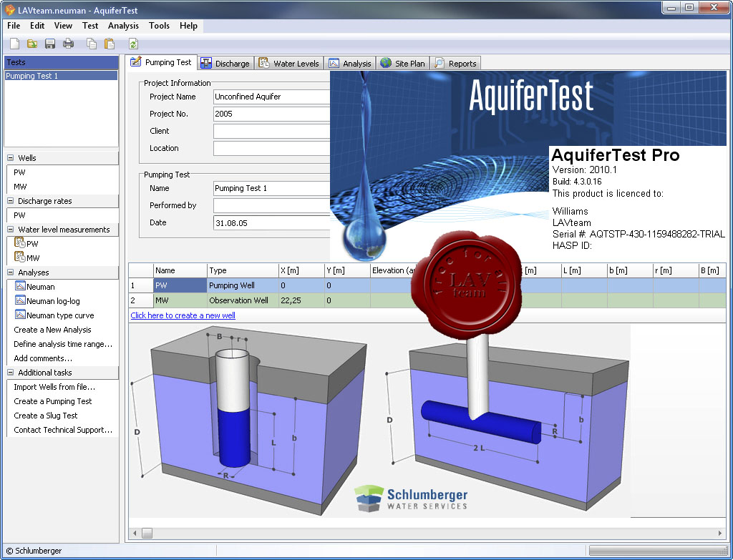733x560 pixels.
Task: Collapse the Wells section
Action: click(10, 158)
